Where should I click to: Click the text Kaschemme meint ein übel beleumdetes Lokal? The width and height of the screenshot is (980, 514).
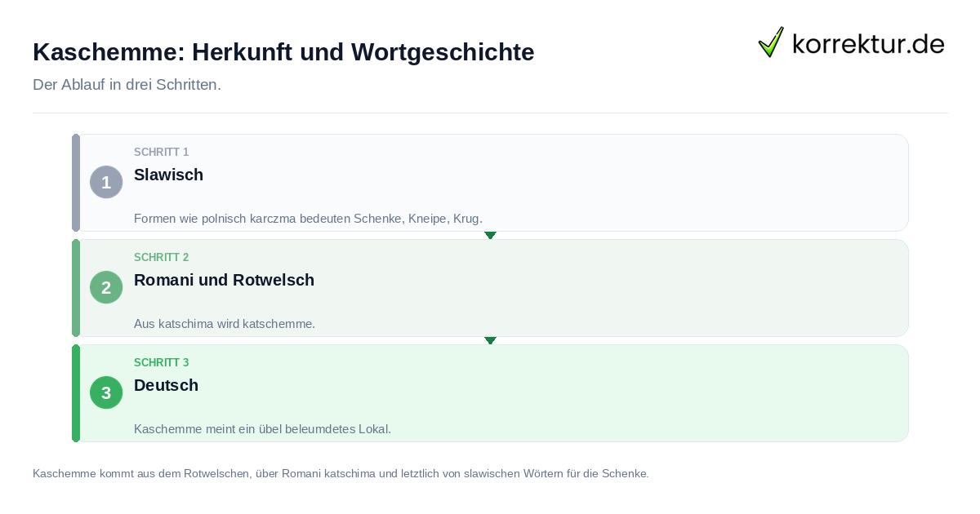coord(262,429)
